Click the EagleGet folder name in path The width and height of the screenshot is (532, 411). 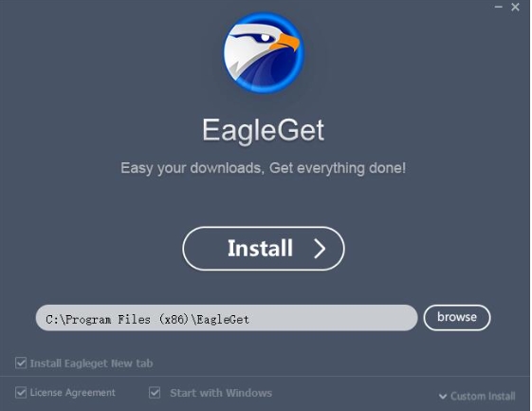223,319
